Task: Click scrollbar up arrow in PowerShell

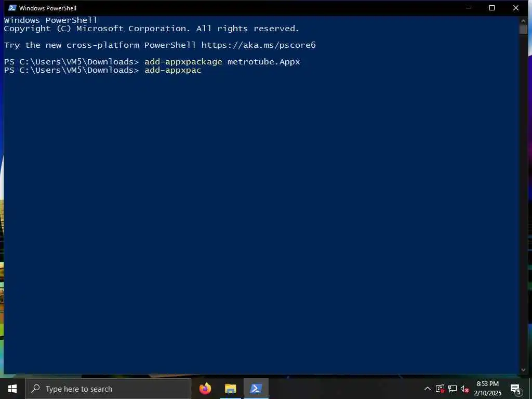Action: click(x=523, y=20)
